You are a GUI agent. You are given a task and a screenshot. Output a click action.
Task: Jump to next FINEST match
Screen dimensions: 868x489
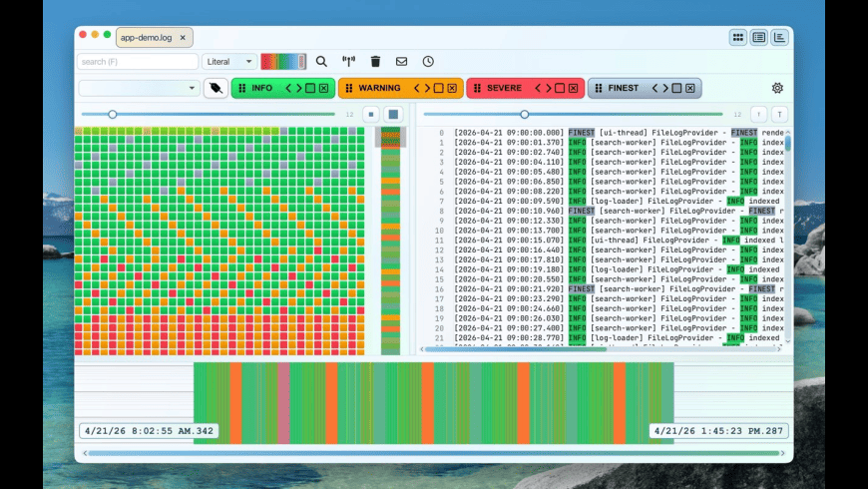coord(665,88)
